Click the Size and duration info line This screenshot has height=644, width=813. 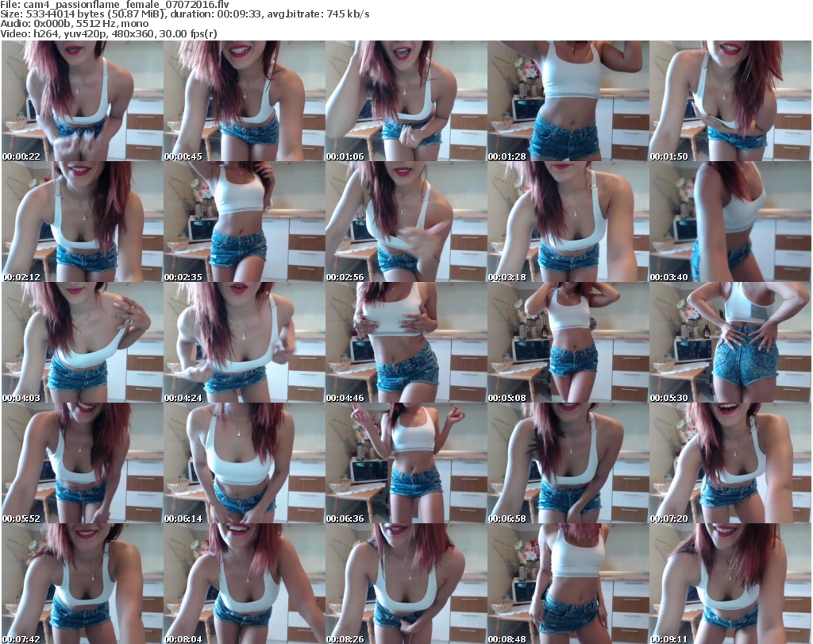(x=184, y=14)
